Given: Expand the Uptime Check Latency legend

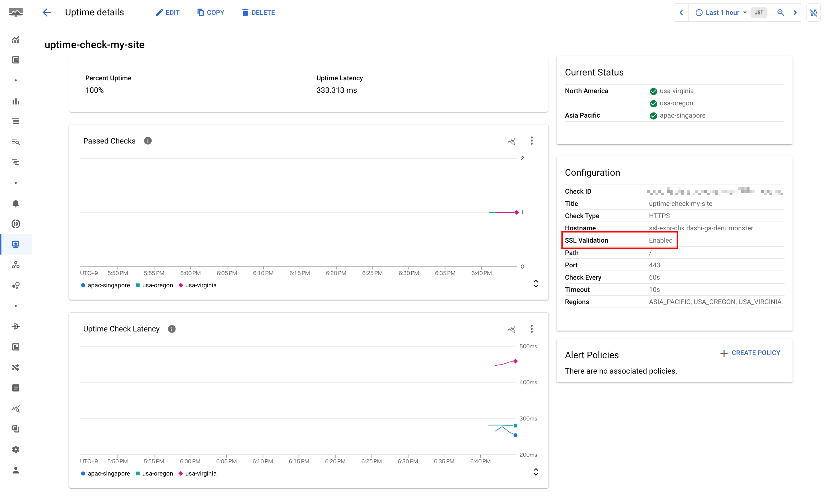Looking at the screenshot, I should pos(536,472).
